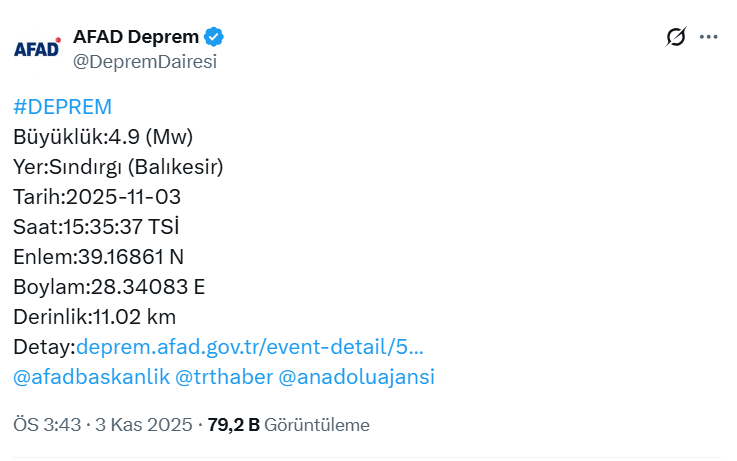The image size is (737, 461).
Task: Click the Boylam:28.34083 E line
Action: [x=109, y=287]
